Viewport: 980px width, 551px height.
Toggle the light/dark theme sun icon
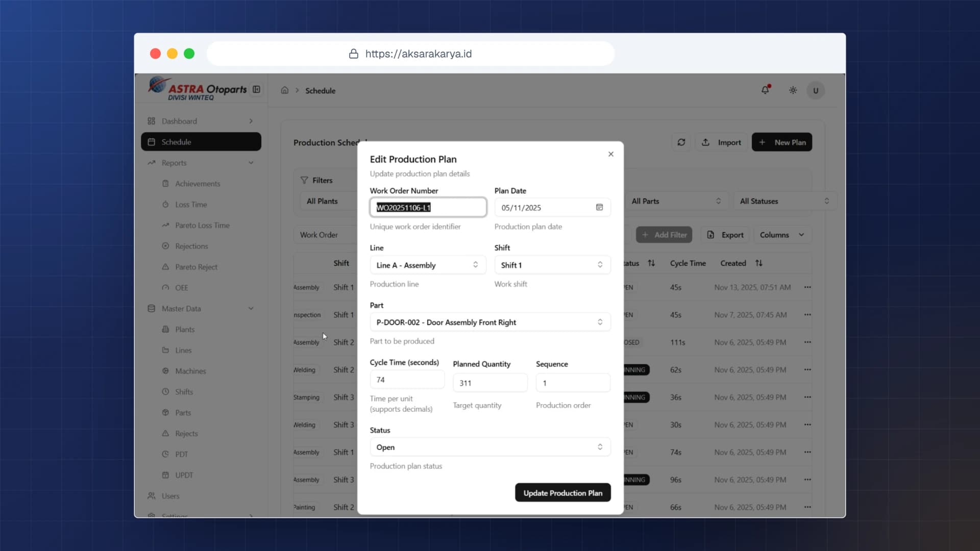(x=793, y=90)
